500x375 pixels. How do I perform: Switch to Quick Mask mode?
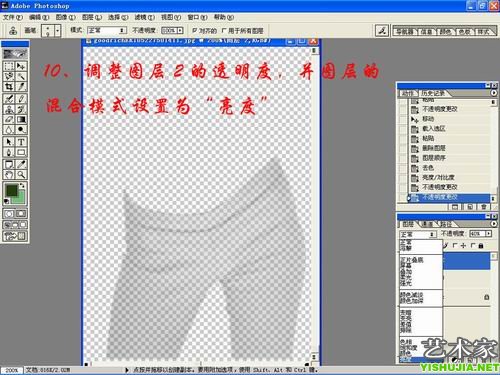click(x=21, y=214)
